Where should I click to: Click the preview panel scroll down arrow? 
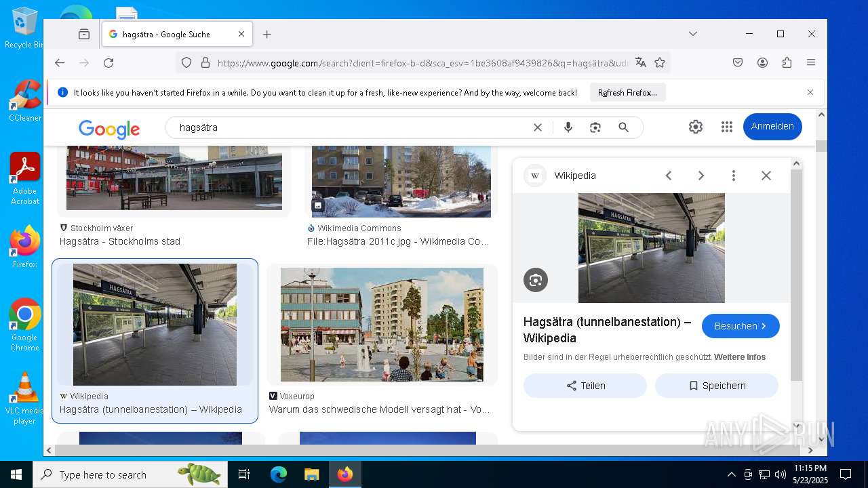tap(797, 425)
